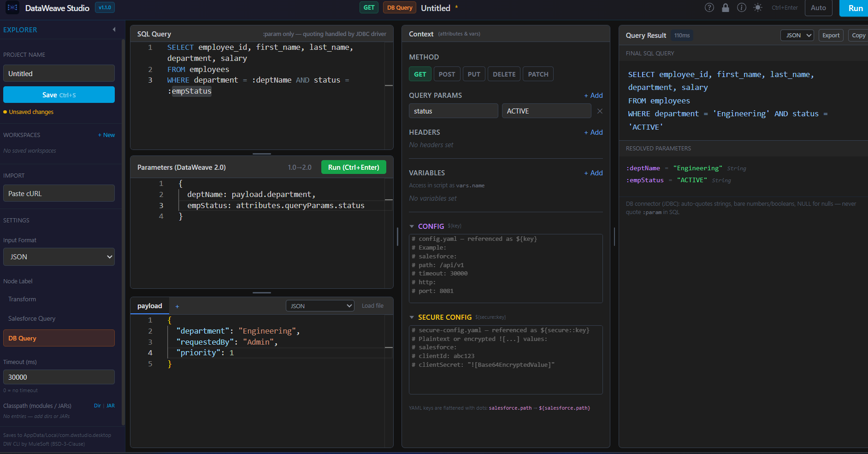Select the DELETE method
The height and width of the screenshot is (454, 868).
coord(504,74)
